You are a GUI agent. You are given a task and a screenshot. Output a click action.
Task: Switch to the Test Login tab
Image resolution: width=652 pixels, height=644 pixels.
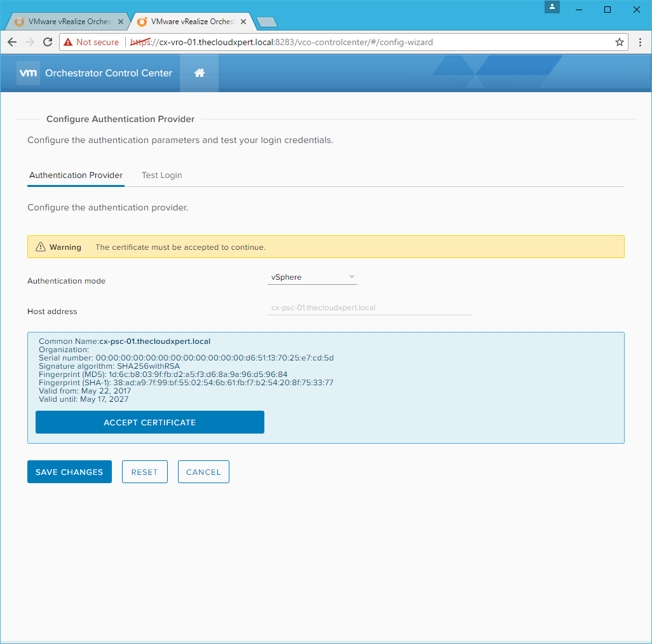[x=161, y=175]
